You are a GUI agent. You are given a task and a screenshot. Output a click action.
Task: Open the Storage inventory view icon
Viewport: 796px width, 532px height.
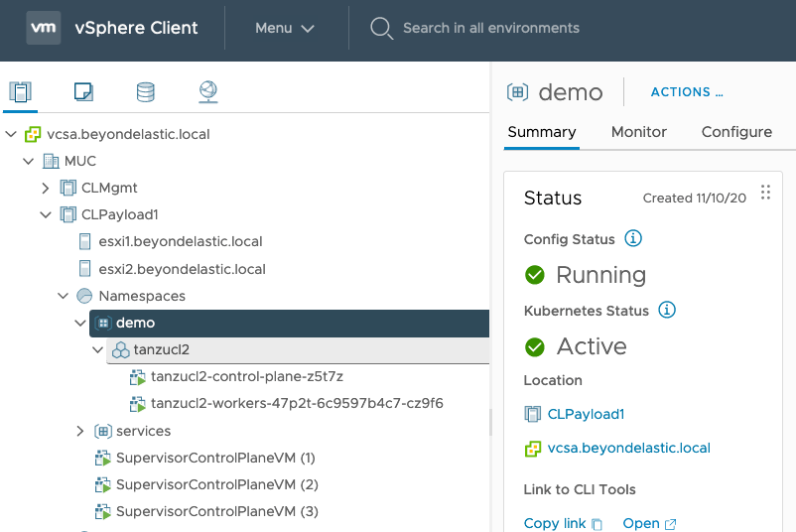pyautogui.click(x=146, y=92)
